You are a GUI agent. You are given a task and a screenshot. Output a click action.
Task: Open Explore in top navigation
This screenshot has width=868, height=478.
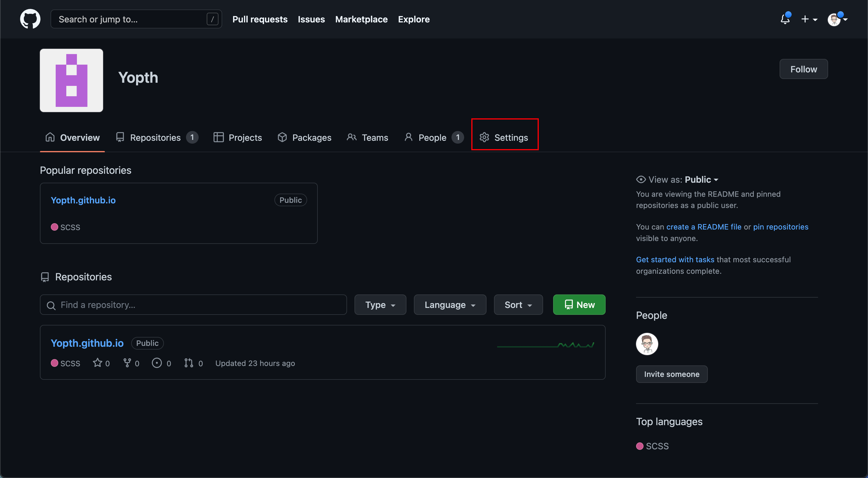point(413,19)
